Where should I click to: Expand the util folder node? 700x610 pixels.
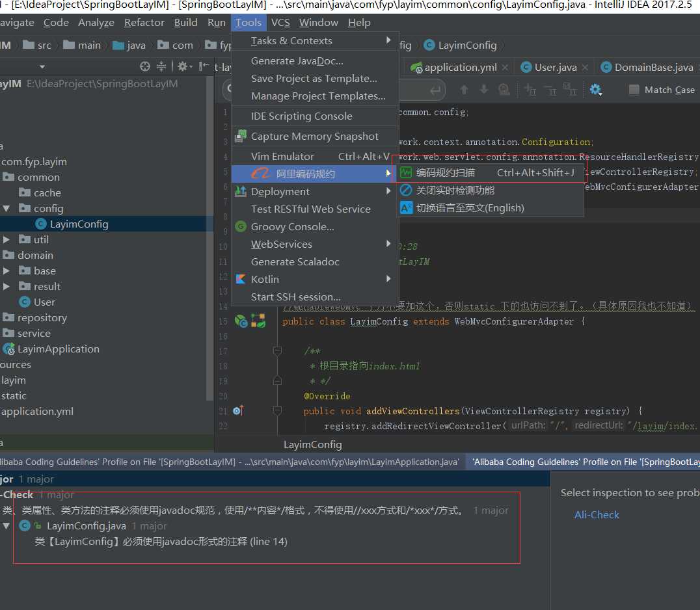point(7,239)
